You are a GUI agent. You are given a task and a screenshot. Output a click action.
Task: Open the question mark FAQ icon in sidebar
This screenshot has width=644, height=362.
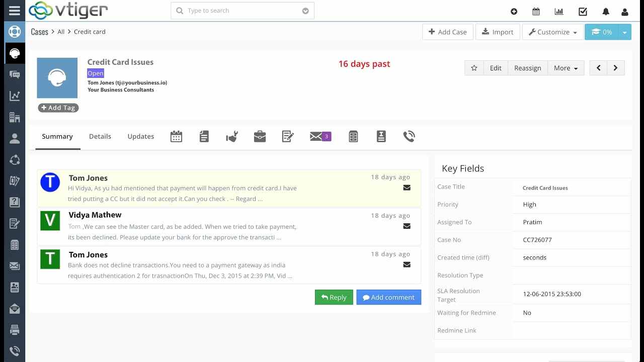tap(15, 202)
